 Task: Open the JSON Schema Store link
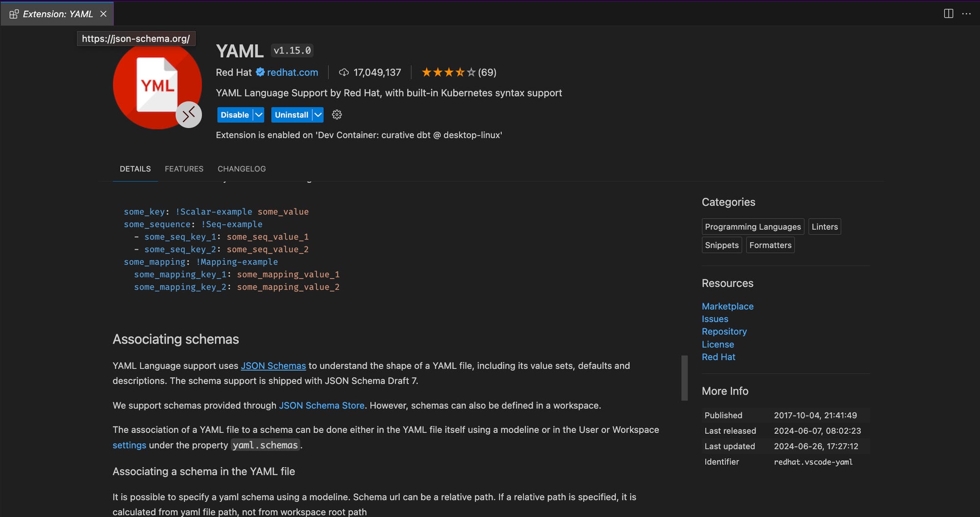tap(321, 405)
